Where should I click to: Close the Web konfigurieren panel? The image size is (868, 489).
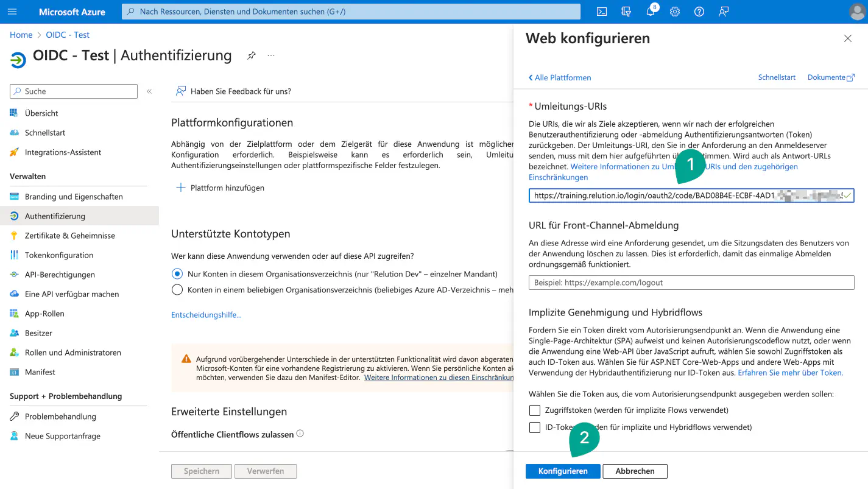click(847, 38)
